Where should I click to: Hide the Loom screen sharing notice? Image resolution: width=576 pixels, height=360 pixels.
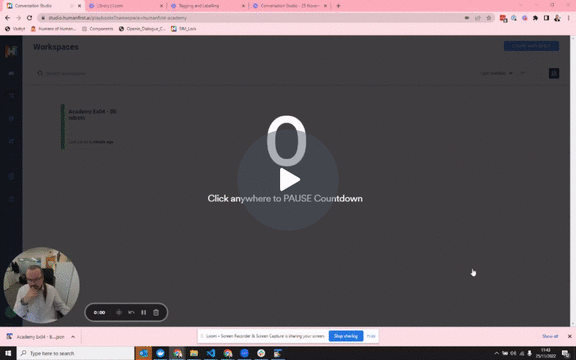[371, 336]
